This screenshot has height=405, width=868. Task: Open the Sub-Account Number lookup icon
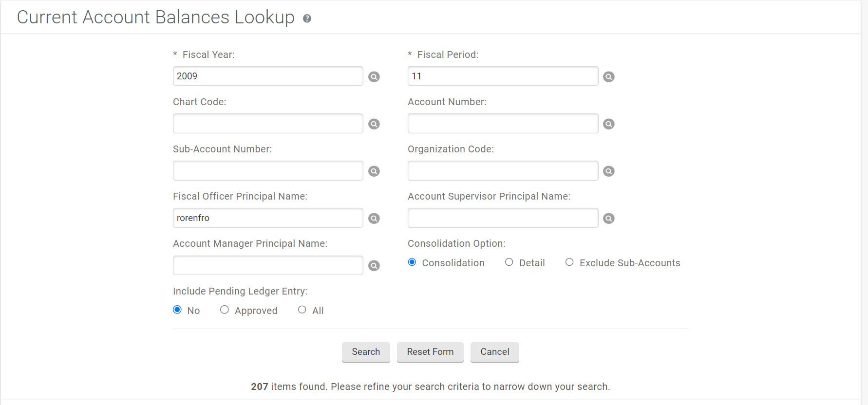[x=374, y=171]
